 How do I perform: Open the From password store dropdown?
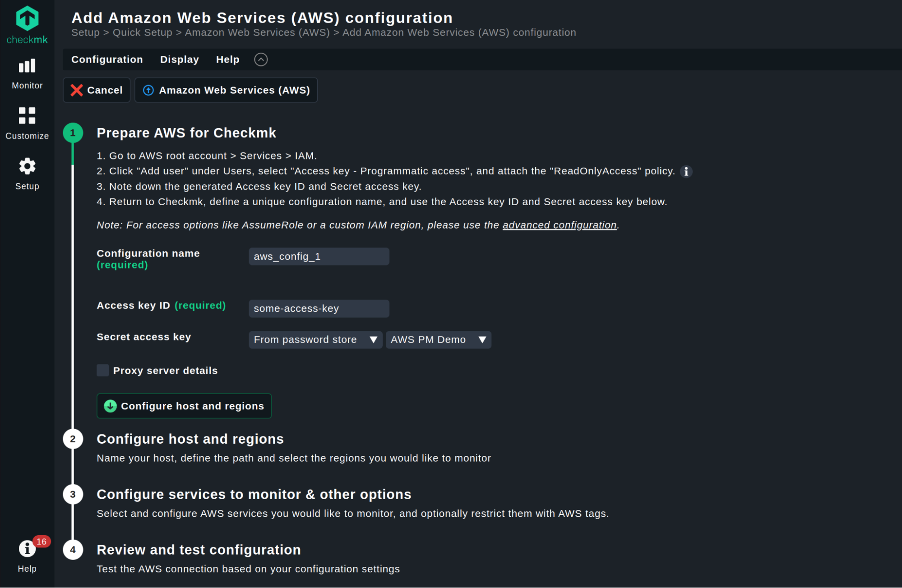point(315,340)
